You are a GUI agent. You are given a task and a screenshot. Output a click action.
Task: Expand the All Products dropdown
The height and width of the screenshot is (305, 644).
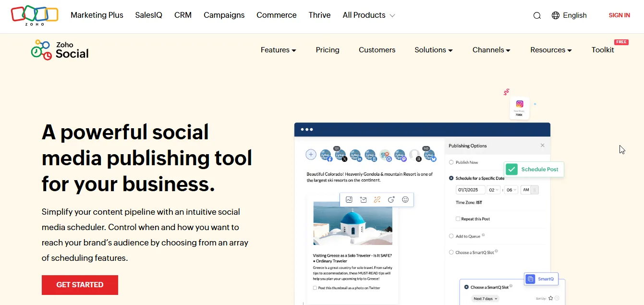pyautogui.click(x=369, y=15)
